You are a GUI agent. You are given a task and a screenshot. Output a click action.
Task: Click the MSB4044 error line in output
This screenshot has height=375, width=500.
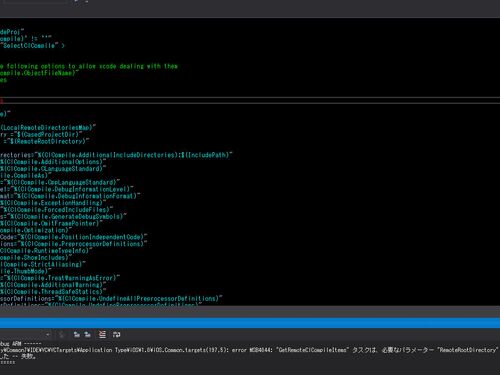249,350
